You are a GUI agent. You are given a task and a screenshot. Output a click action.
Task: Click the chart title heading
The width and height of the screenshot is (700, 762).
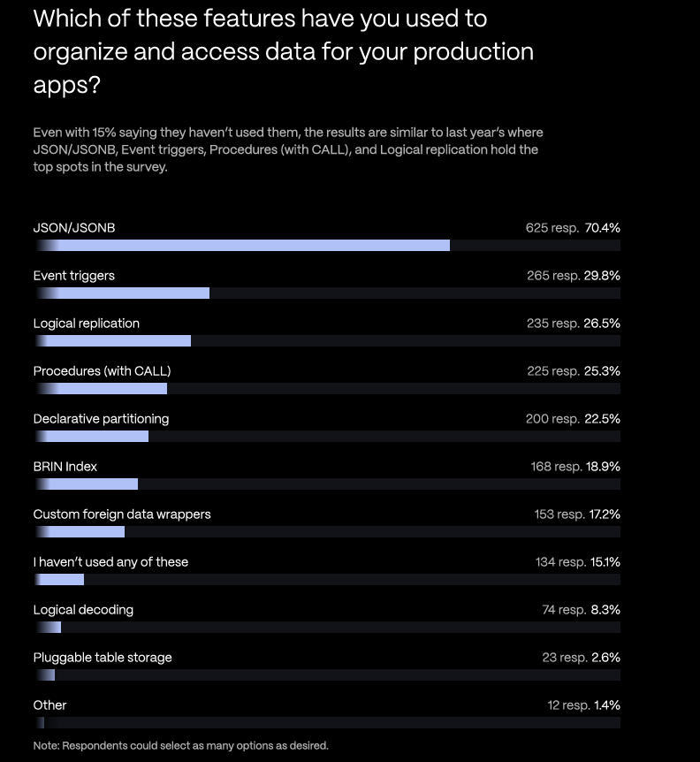pos(283,50)
